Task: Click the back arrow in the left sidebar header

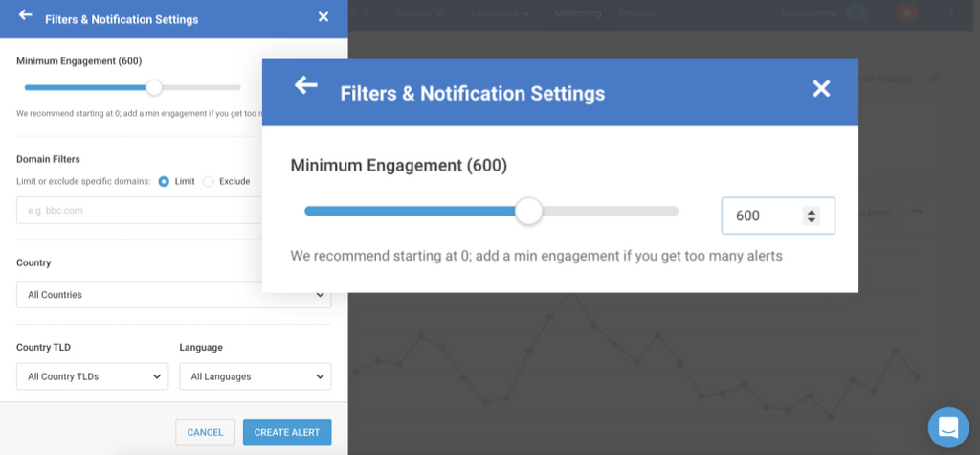Action: 26,16
